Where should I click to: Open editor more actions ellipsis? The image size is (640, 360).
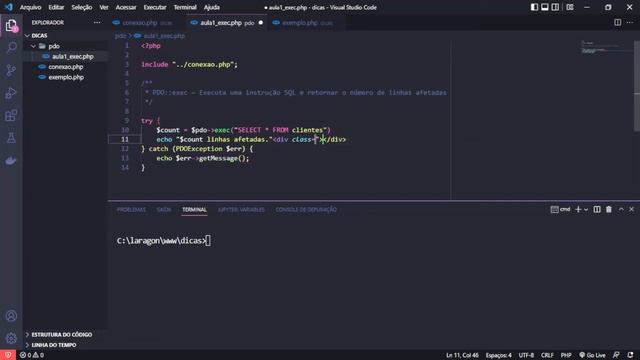pyautogui.click(x=630, y=22)
